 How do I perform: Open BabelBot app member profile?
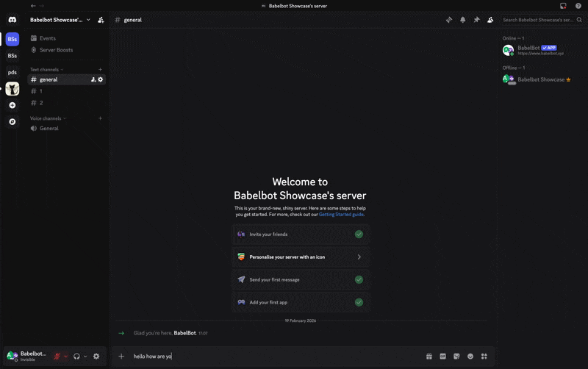pos(542,50)
